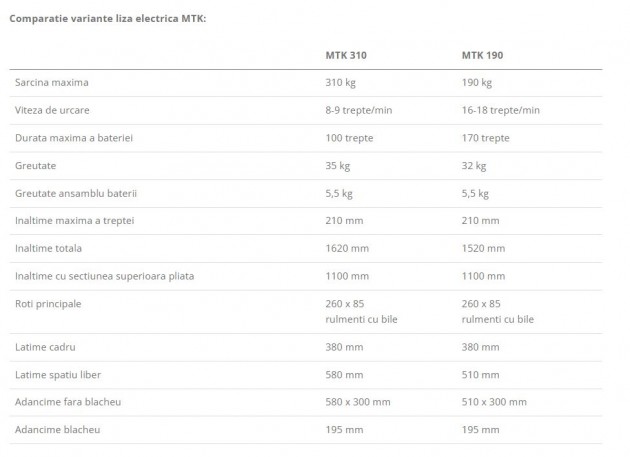Image resolution: width=630 pixels, height=457 pixels.
Task: Select the '16-18 trepte/min' speed value
Action: pyautogui.click(x=500, y=110)
